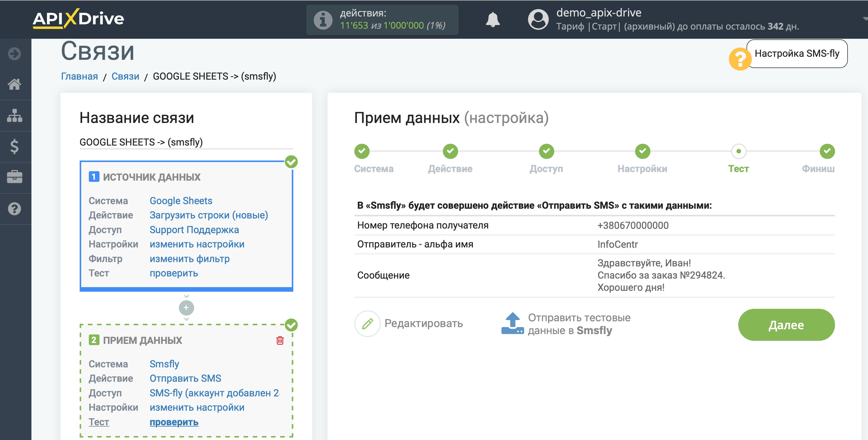The width and height of the screenshot is (868, 440).
Task: Click изменить фильтр link
Action: tap(189, 259)
